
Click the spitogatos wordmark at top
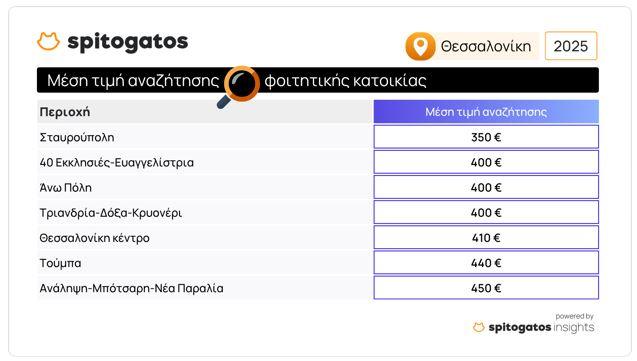click(128, 42)
